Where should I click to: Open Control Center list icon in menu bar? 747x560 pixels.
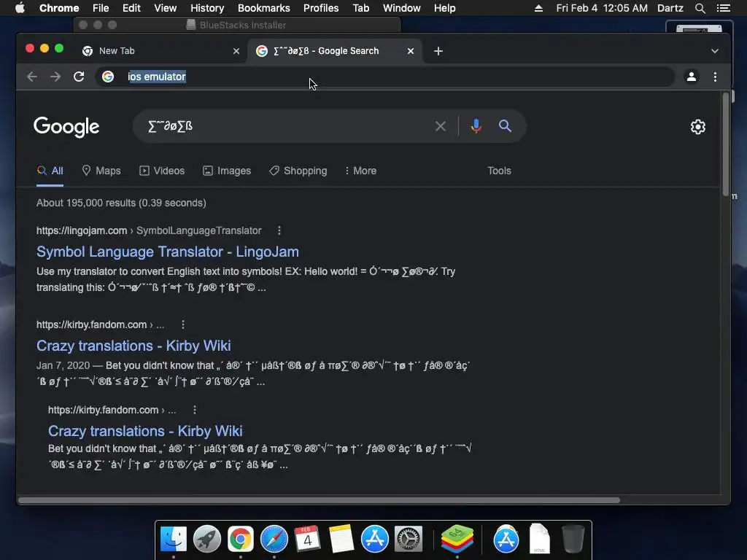click(724, 8)
